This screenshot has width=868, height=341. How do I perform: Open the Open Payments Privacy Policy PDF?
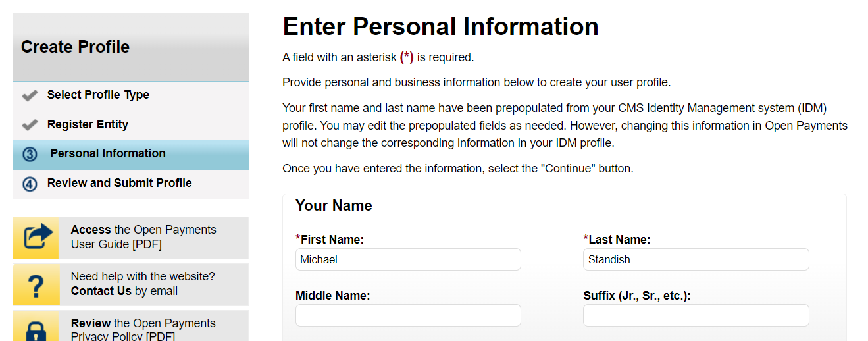click(x=143, y=330)
